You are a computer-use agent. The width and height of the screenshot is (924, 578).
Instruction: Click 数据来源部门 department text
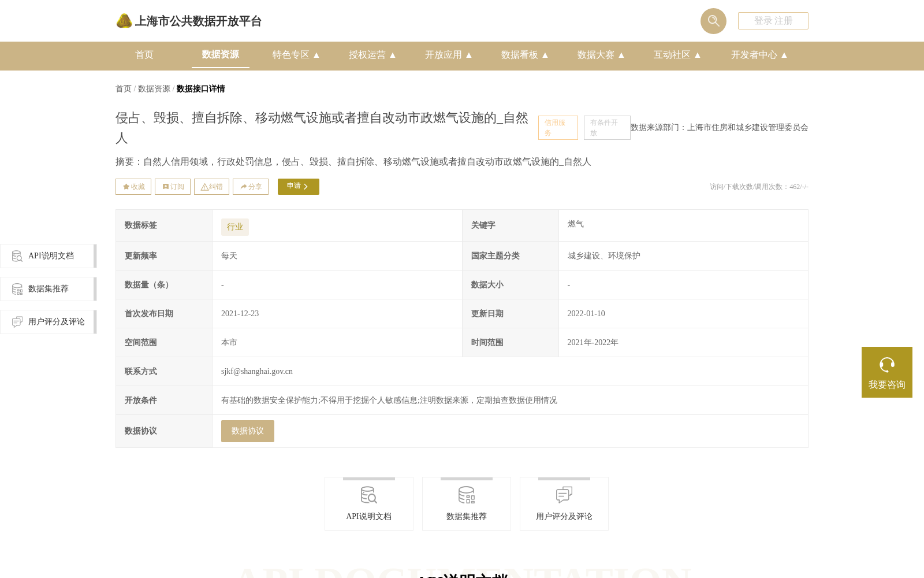(x=720, y=128)
